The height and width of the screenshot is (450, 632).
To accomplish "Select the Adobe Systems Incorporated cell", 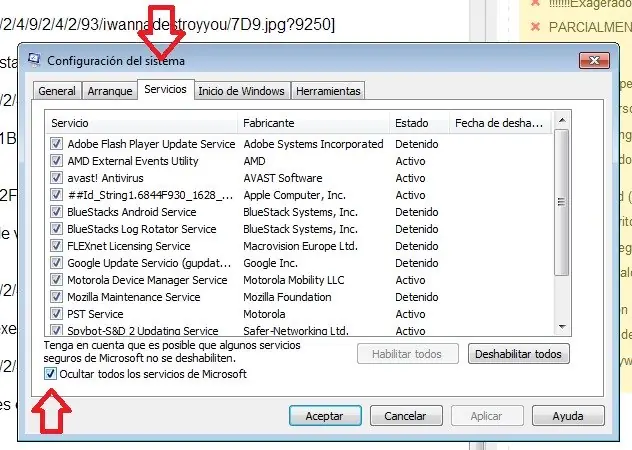I will coord(313,144).
